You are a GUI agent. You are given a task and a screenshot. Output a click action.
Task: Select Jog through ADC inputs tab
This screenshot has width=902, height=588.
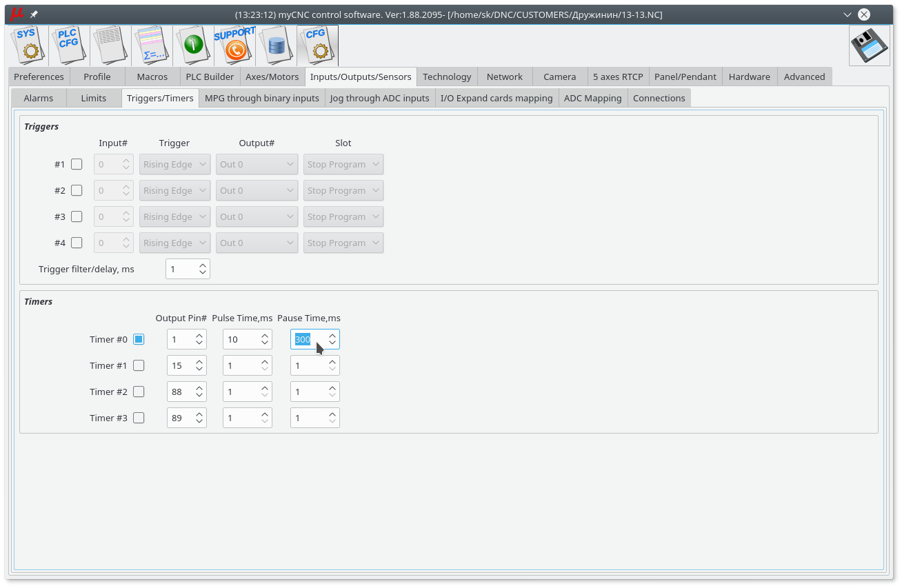[x=380, y=98]
